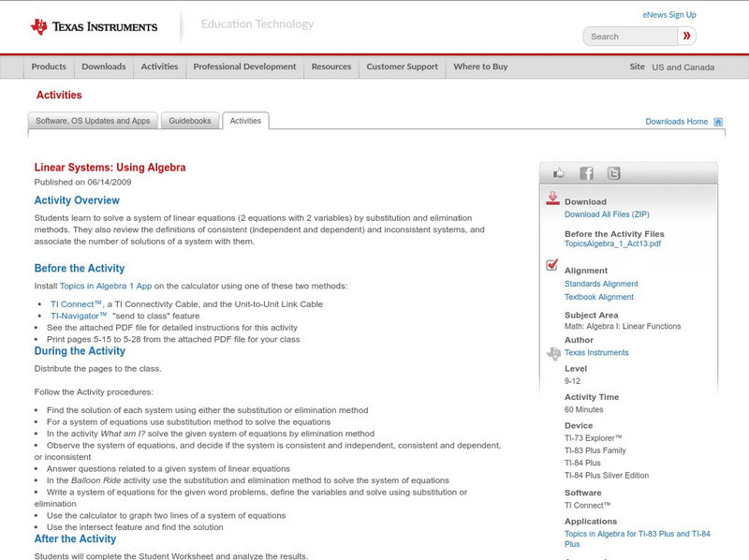Open the TI-Navigator link
Viewport: 749px width, 560px height.
(79, 316)
